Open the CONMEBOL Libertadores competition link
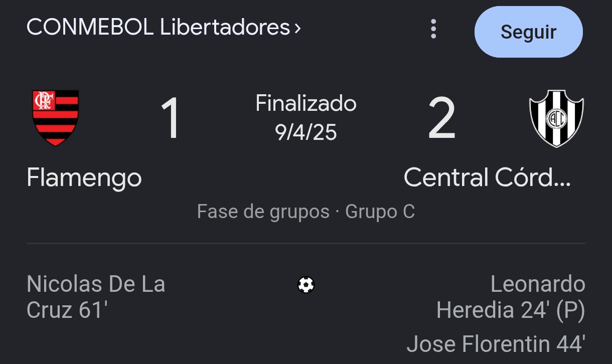Viewport: 612px width, 364px height. click(x=158, y=28)
